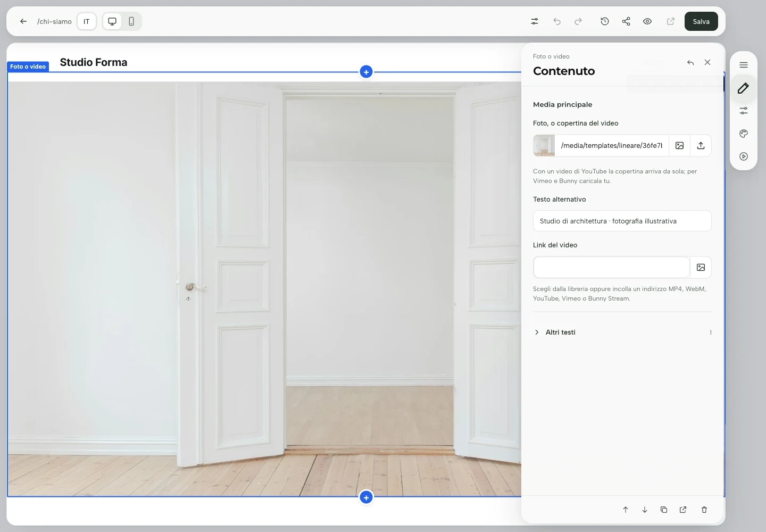The height and width of the screenshot is (532, 766).
Task: Move the block up
Action: point(626,510)
